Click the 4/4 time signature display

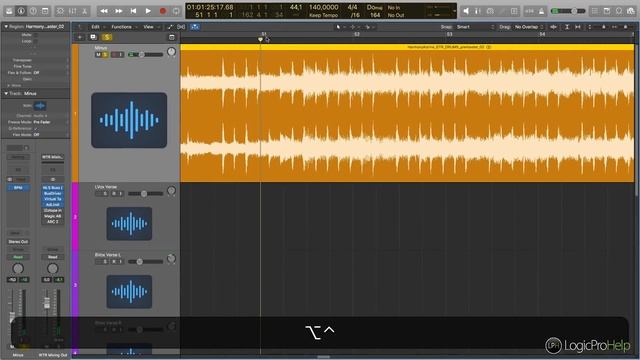point(352,7)
